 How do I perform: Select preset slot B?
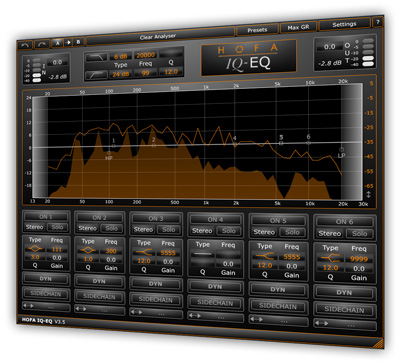tap(78, 42)
